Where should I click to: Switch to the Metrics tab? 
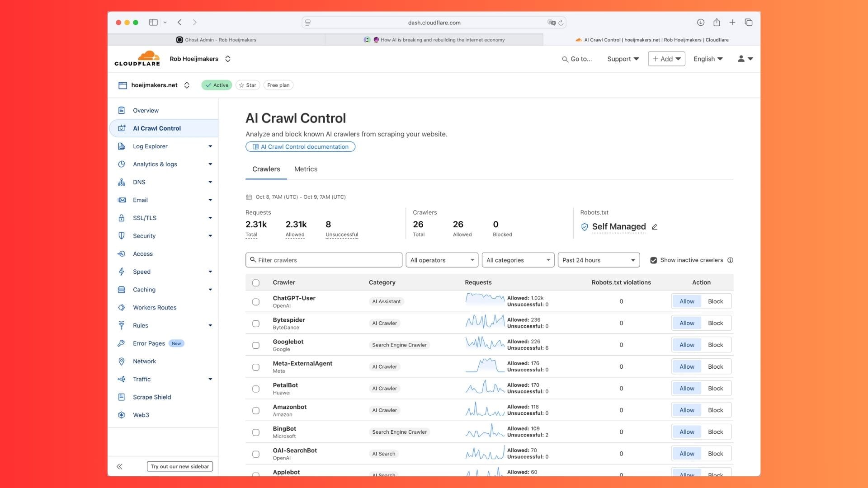(306, 169)
